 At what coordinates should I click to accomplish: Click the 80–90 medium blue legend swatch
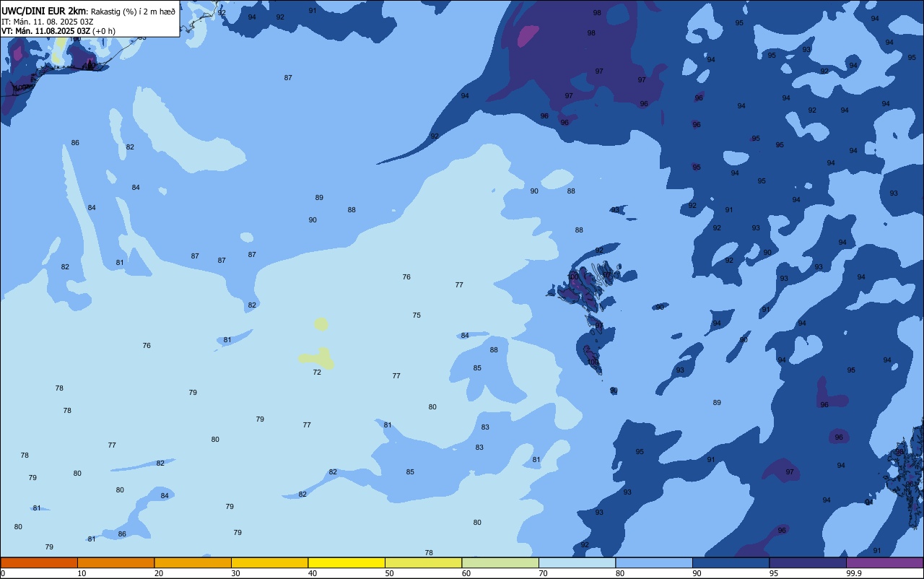tap(654, 562)
